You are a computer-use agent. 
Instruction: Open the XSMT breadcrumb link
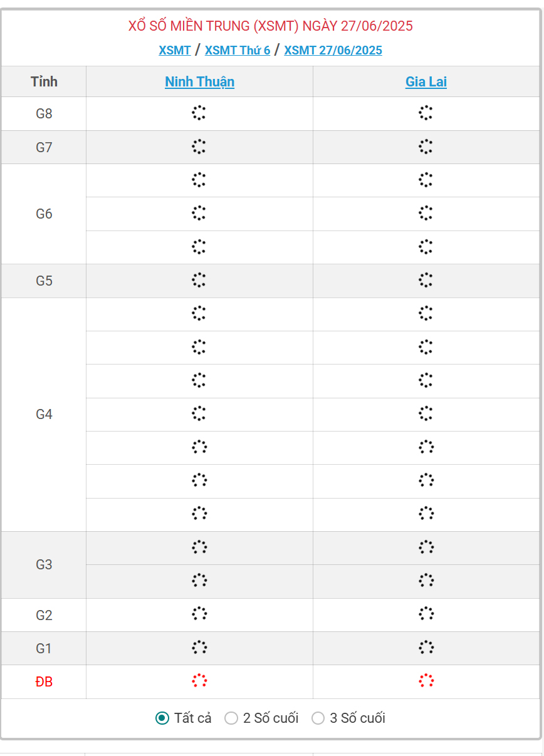point(175,50)
